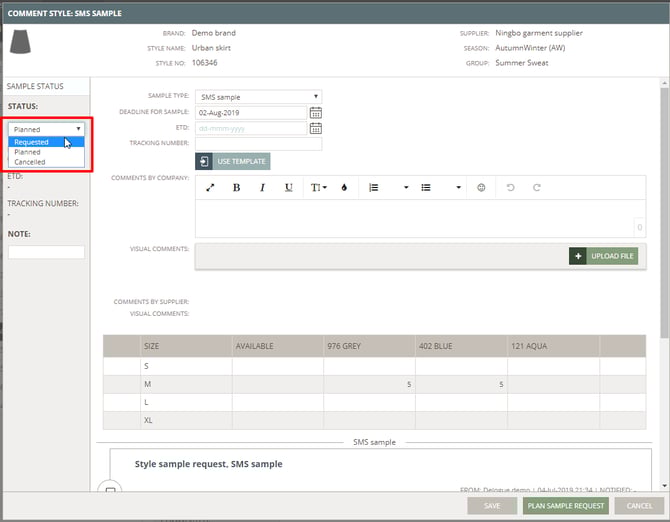Select Cancelled from the status list
Viewport: 670px width, 522px height.
[30, 162]
